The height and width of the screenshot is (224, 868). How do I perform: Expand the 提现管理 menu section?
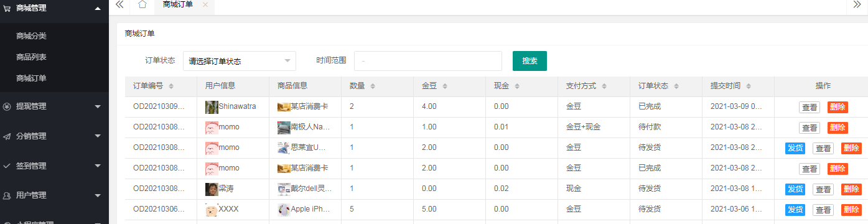[98, 106]
